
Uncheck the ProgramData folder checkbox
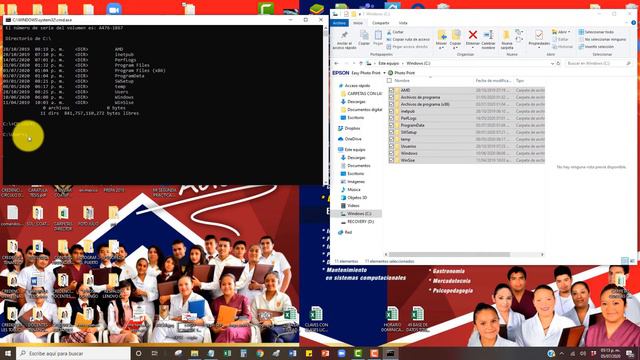391,125
